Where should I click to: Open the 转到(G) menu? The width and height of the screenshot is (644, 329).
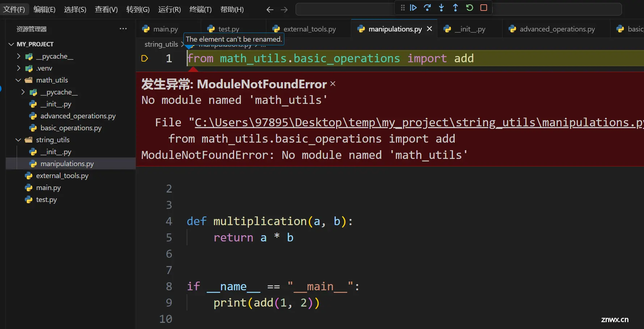coord(138,9)
